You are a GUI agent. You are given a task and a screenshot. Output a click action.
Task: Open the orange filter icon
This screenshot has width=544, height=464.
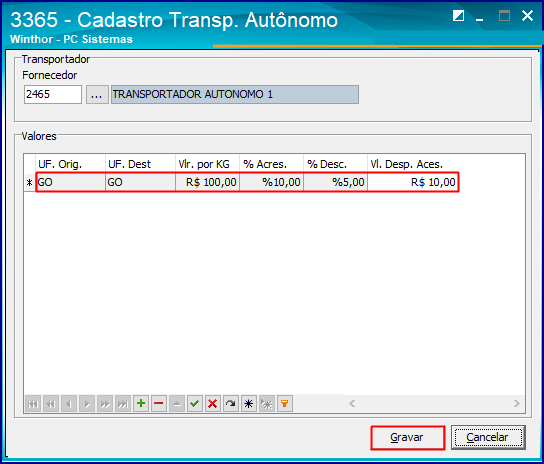(x=285, y=404)
